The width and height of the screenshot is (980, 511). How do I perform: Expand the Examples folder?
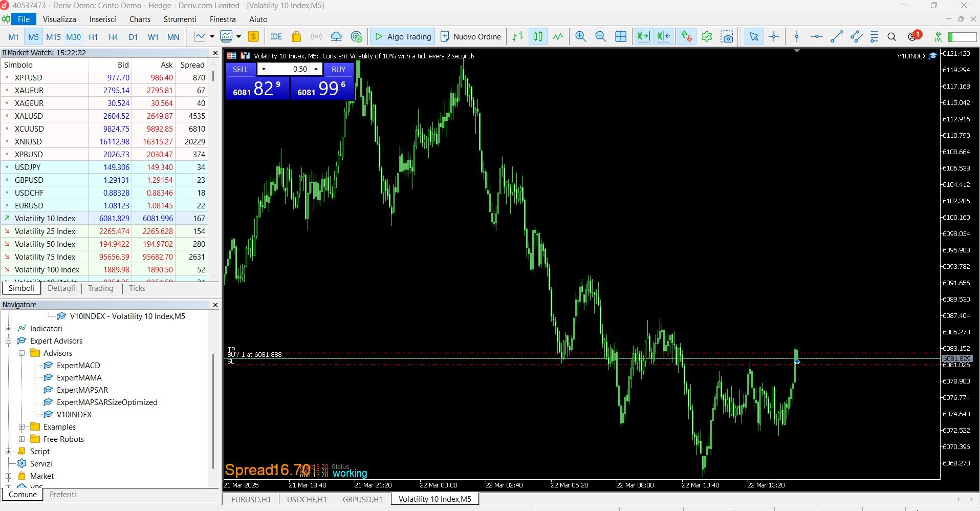[21, 427]
